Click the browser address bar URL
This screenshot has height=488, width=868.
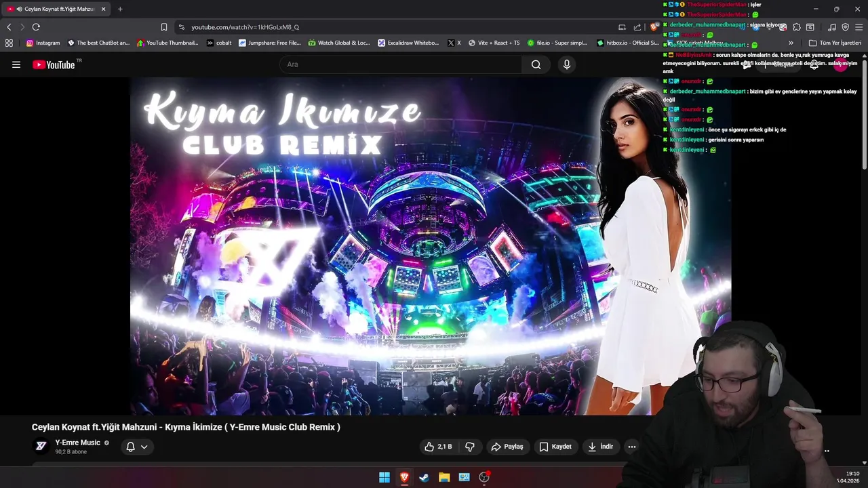(245, 27)
